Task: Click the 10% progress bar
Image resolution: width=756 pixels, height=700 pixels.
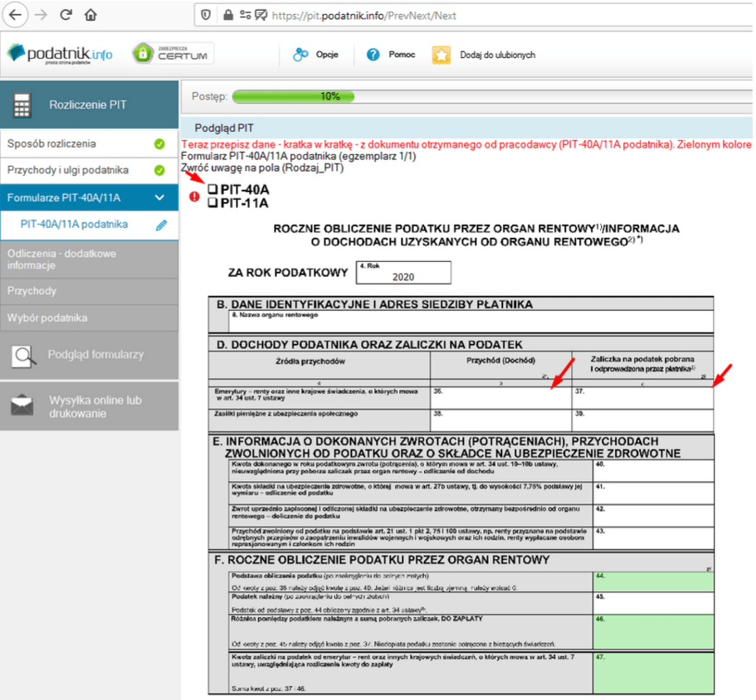Action: click(293, 96)
